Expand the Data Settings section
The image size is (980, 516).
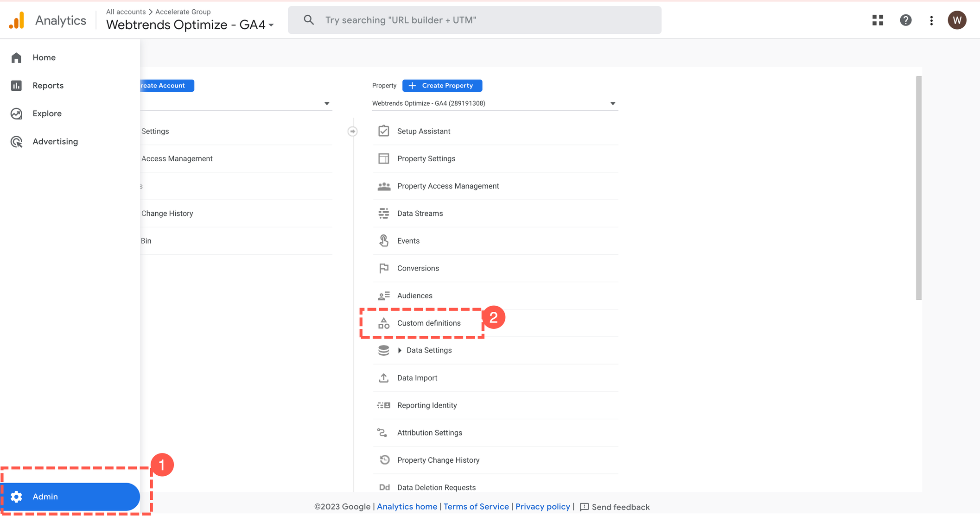pyautogui.click(x=400, y=351)
